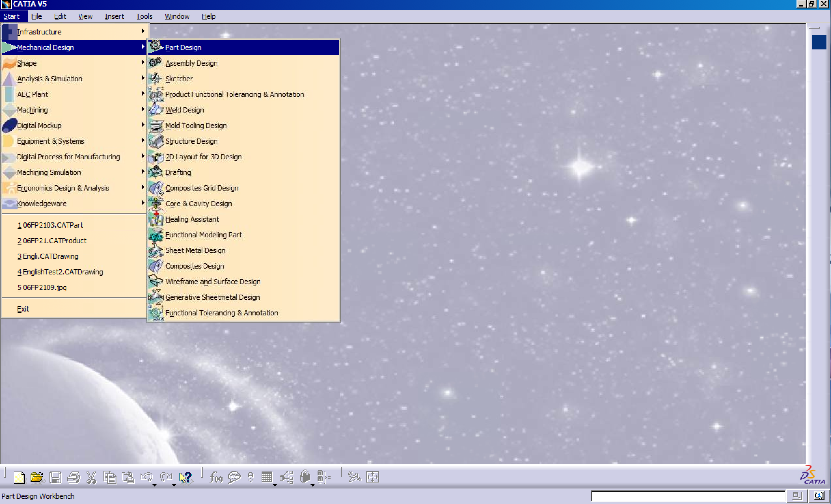Open Healing Assistant workbench

[243, 219]
